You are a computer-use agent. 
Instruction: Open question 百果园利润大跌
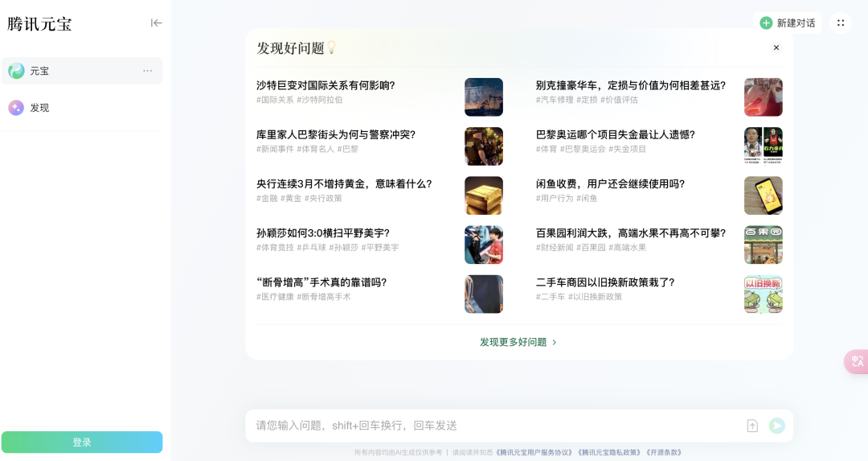pos(631,233)
